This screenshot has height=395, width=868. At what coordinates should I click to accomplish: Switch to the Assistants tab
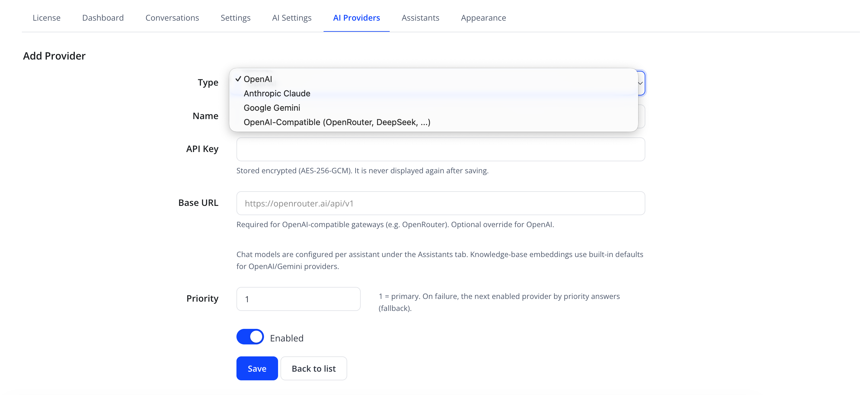(x=420, y=18)
